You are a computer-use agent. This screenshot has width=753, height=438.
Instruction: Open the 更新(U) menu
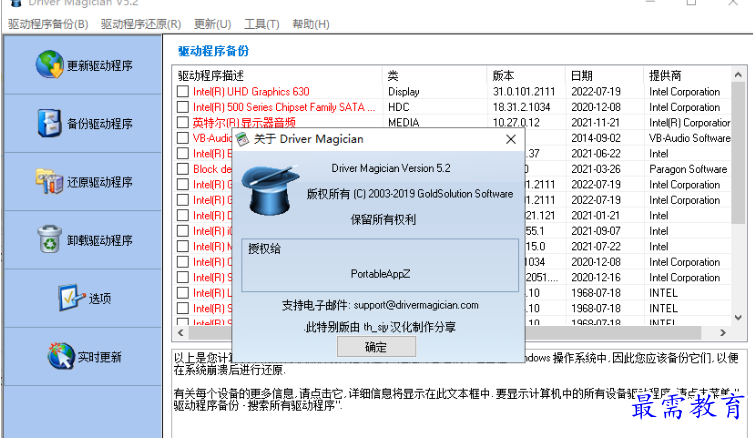coord(212,24)
